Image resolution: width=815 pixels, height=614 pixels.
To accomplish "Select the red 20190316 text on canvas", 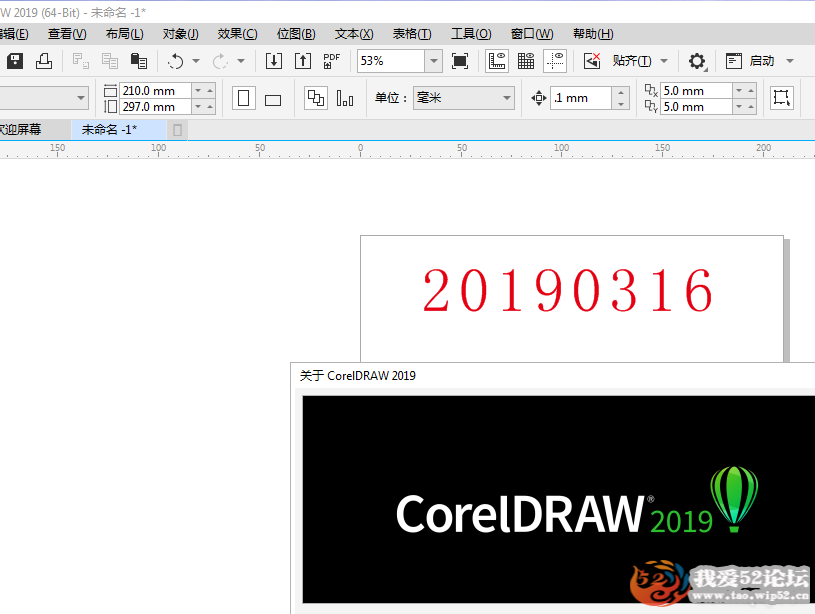I will click(x=568, y=291).
